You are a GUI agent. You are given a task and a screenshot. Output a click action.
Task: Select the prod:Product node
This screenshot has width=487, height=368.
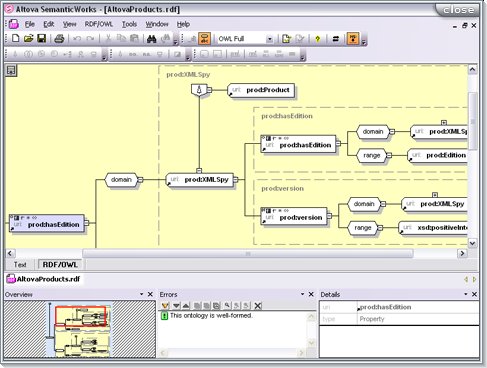261,90
